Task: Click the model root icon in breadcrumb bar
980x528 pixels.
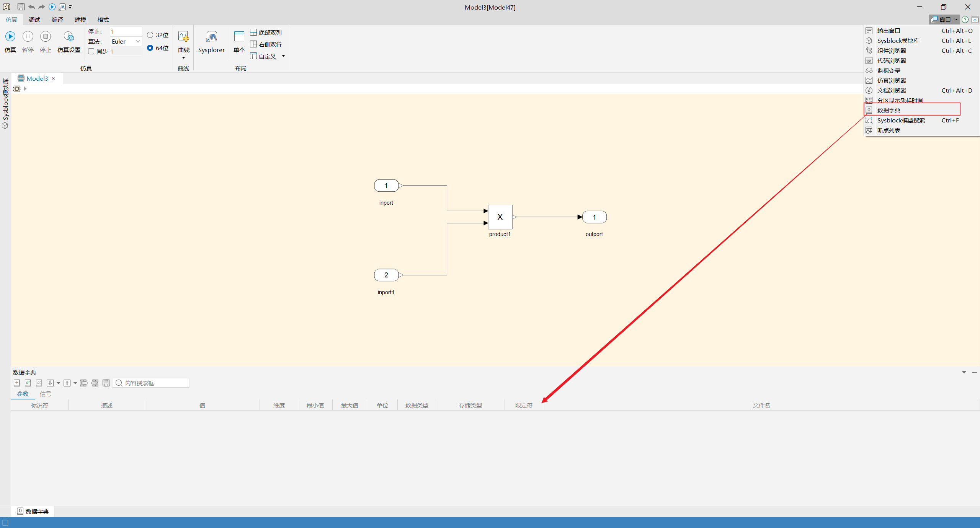Action: click(16, 88)
